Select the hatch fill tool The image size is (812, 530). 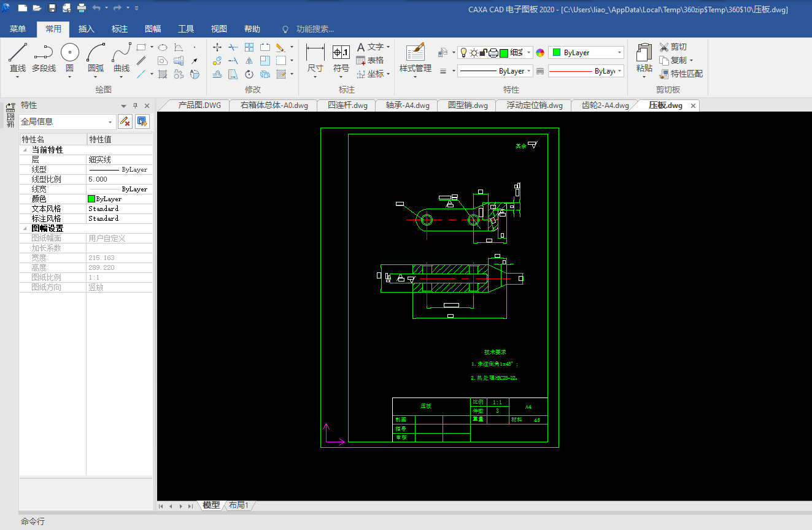pyautogui.click(x=163, y=74)
